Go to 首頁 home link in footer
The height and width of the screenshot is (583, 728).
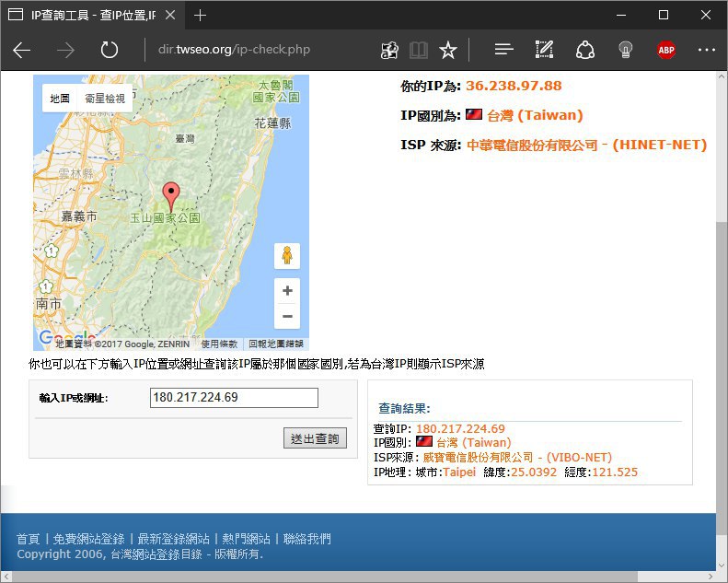28,539
